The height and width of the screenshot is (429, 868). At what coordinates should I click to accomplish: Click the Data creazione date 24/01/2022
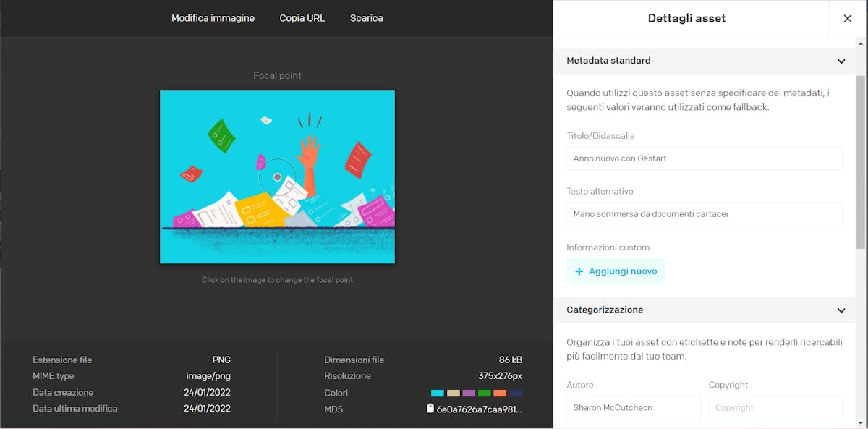[207, 393]
